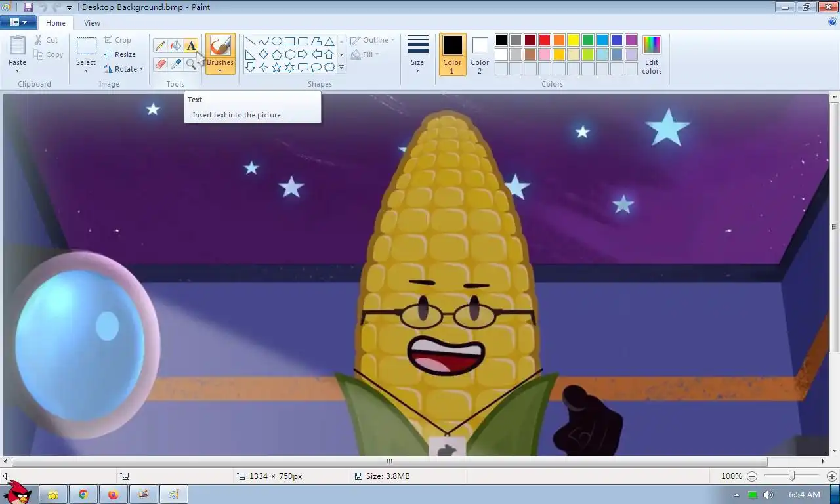This screenshot has height=504, width=840.
Task: Open Edit colors dialog
Action: pyautogui.click(x=652, y=54)
